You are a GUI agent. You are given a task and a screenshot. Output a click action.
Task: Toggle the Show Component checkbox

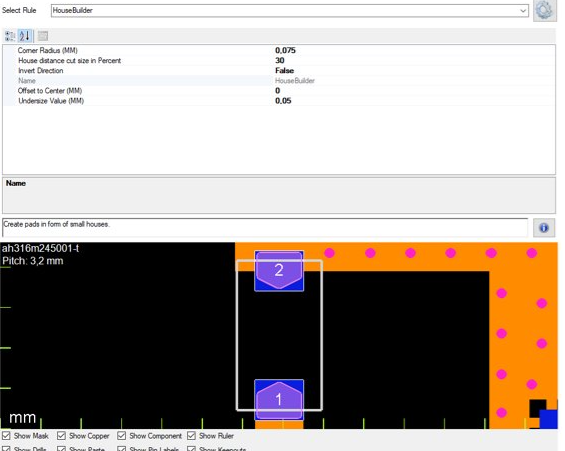[x=121, y=436]
